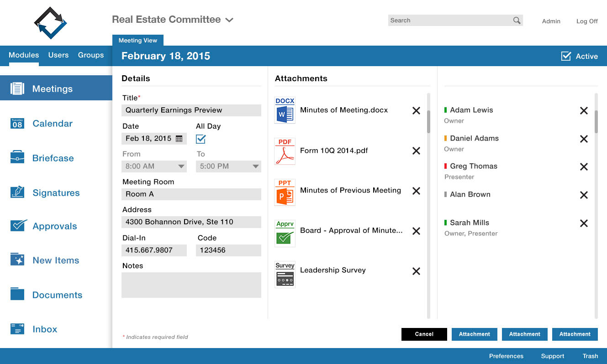Remove Form 10Q 2014.pdf attachment
Screen dimensions: 607x364
click(416, 151)
